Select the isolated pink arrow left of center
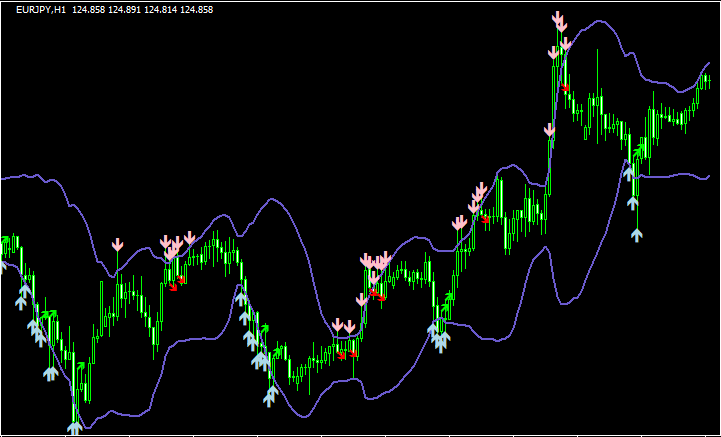Image resolution: width=721 pixels, height=437 pixels. (117, 245)
